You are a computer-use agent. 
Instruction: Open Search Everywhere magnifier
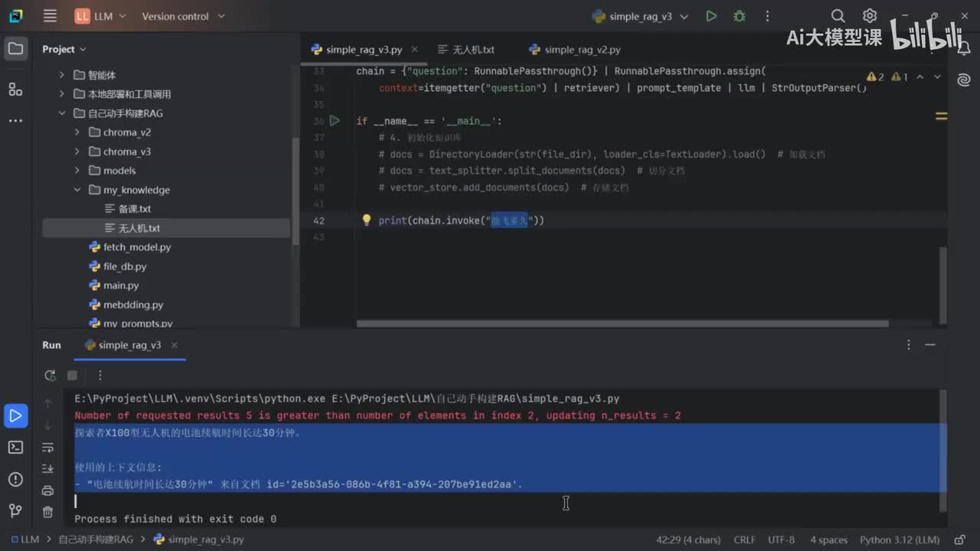pyautogui.click(x=838, y=16)
